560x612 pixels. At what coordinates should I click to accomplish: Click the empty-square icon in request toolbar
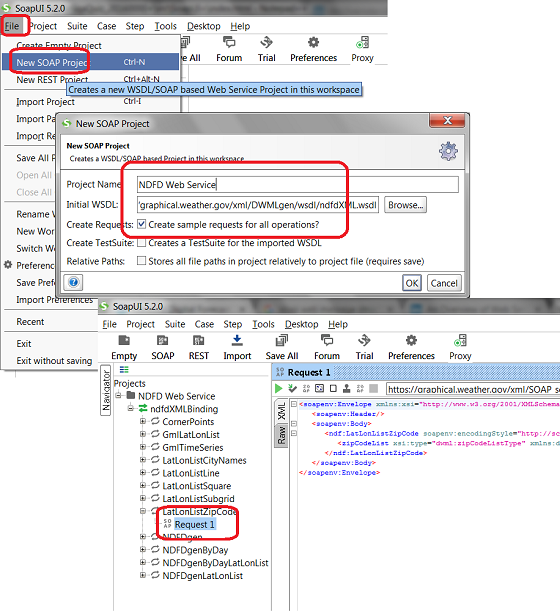[333, 388]
